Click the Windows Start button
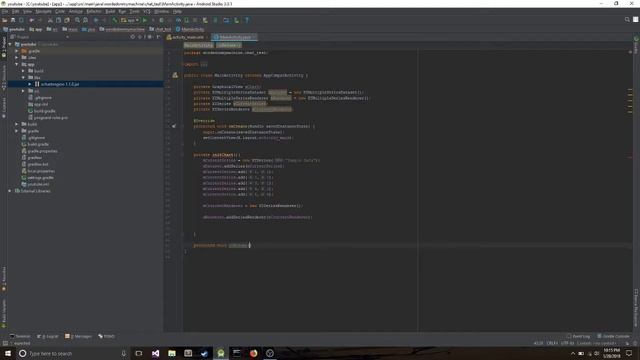The width and height of the screenshot is (640, 360). (8, 353)
